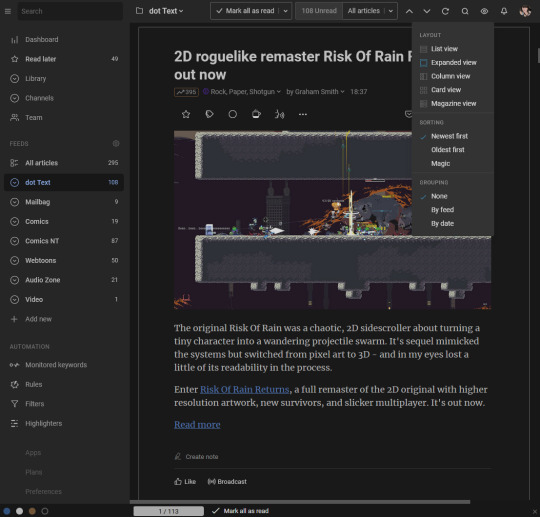Click Create note

[x=196, y=457]
